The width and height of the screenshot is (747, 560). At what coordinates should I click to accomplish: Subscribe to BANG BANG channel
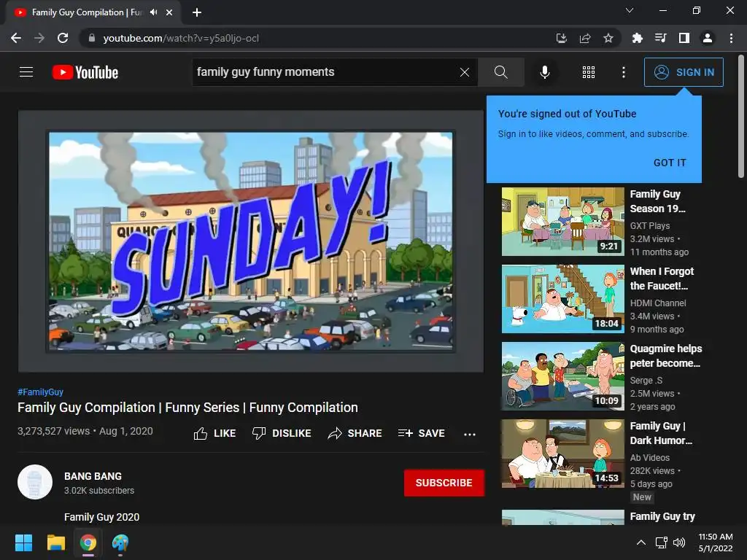(x=444, y=483)
